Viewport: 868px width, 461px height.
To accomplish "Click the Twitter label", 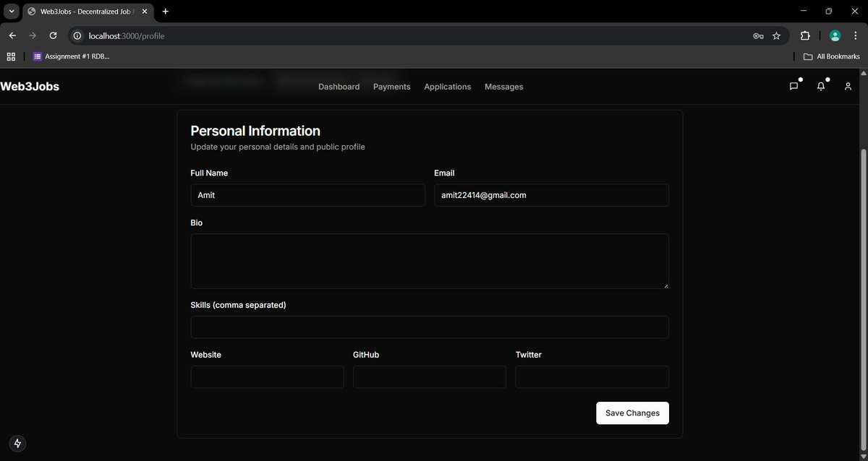I will point(529,355).
